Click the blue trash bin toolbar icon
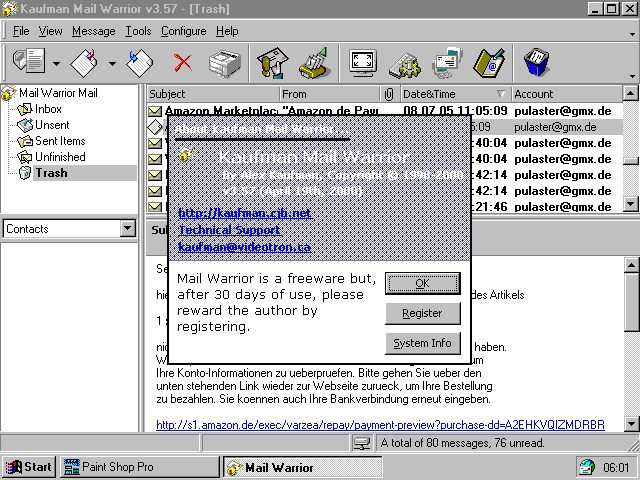This screenshot has height=480, width=640. click(x=537, y=62)
